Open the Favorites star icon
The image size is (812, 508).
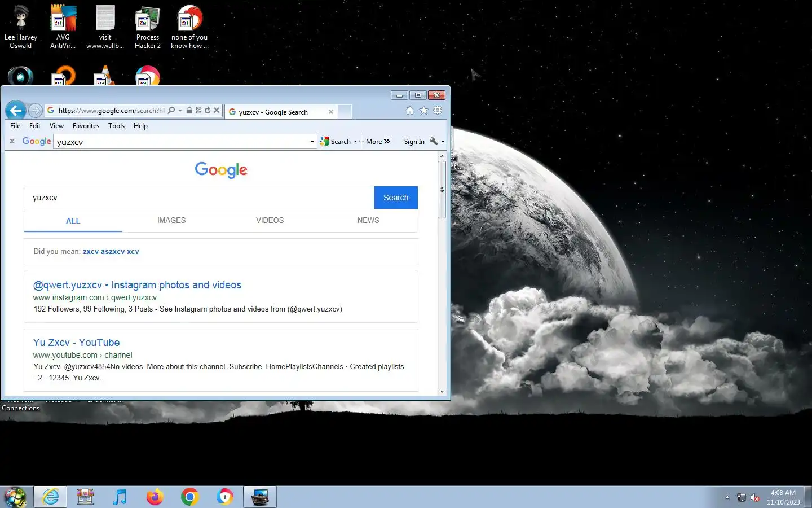(423, 111)
